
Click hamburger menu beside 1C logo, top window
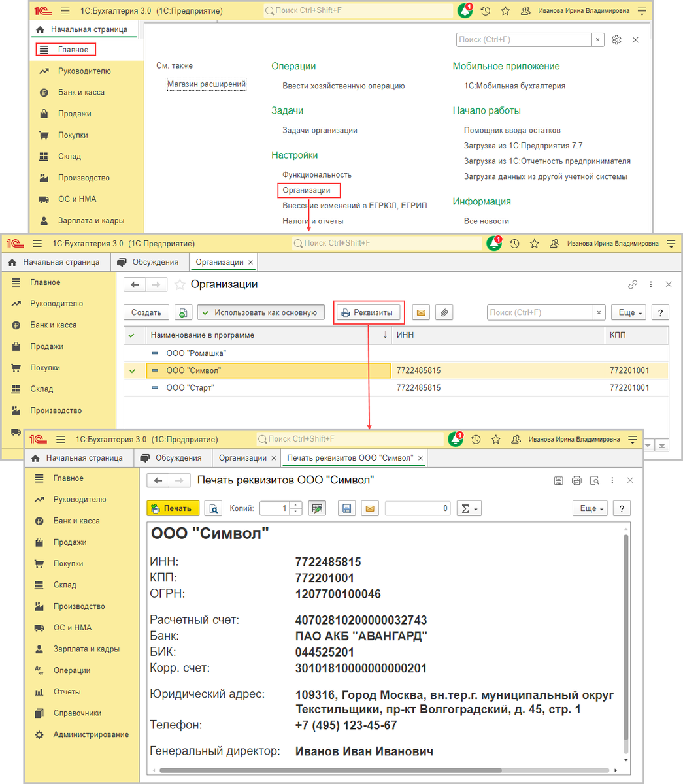[65, 11]
